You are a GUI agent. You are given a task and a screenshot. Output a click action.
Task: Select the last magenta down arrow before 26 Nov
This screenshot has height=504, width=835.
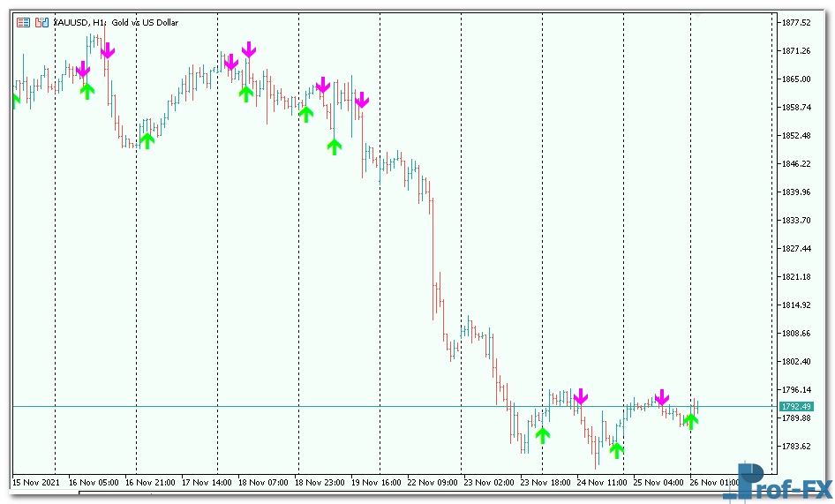pyautogui.click(x=661, y=398)
